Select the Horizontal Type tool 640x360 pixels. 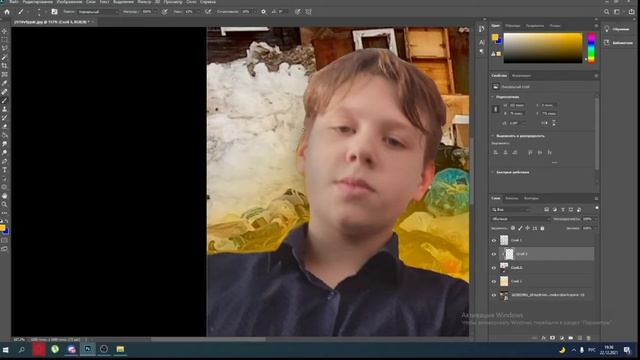coord(4,170)
